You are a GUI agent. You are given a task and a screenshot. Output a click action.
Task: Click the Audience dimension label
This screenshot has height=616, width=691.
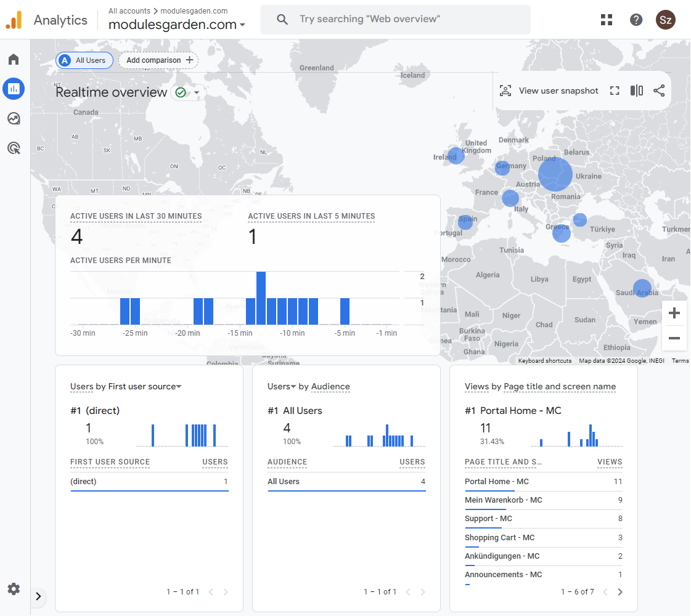pos(330,387)
